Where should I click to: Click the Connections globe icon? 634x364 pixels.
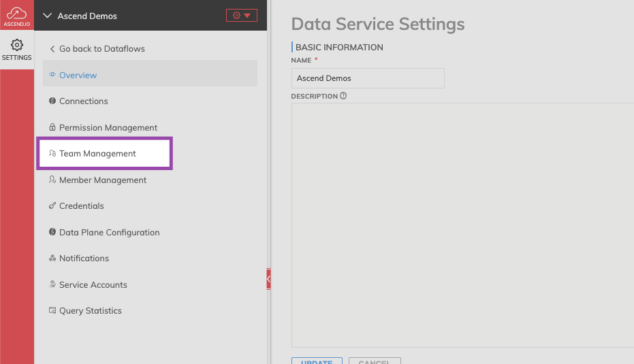52,101
